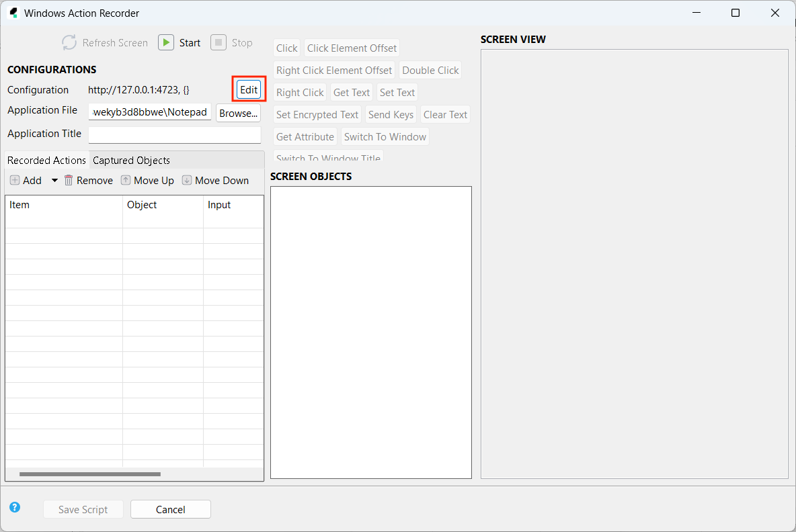796x532 pixels.
Task: Click the Add plus icon
Action: (15, 180)
